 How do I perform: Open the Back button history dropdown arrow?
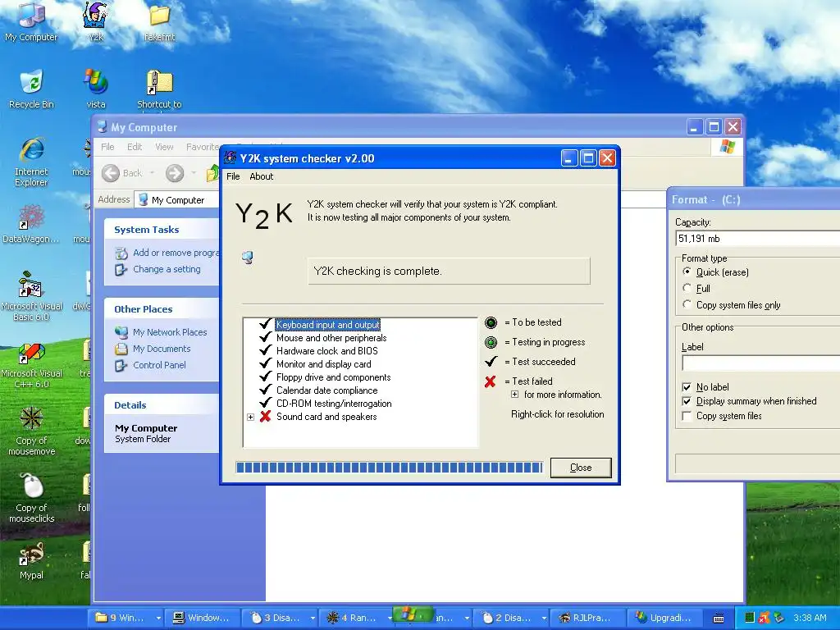[152, 173]
